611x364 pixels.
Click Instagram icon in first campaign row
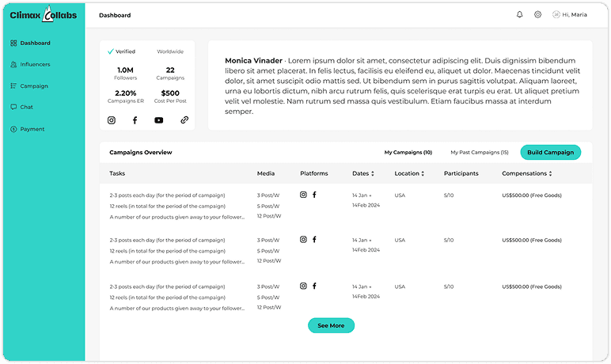tap(303, 195)
